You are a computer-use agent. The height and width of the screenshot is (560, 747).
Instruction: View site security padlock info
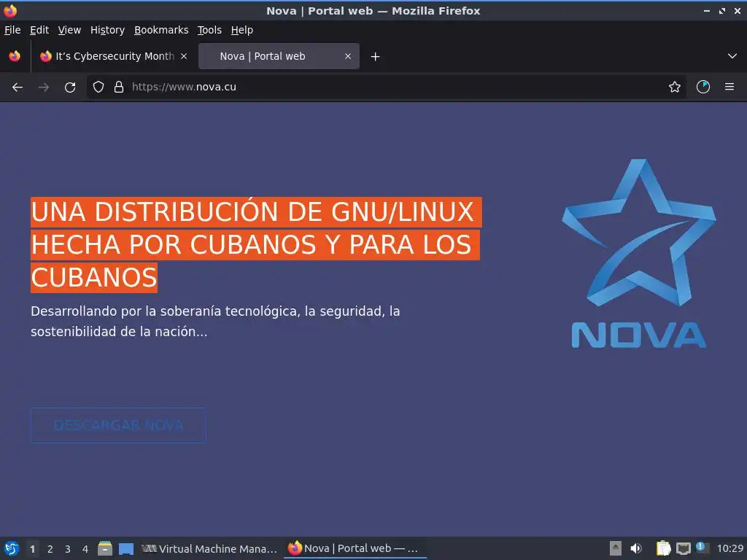tap(119, 87)
